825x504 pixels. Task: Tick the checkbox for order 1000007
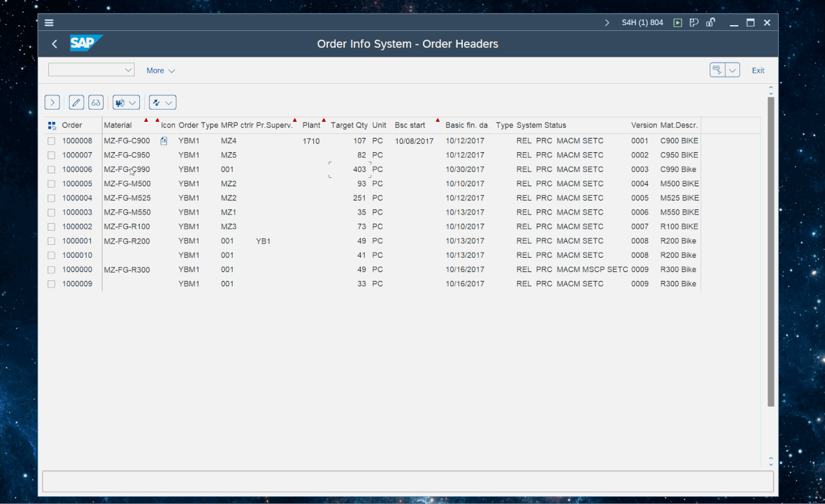(x=51, y=155)
